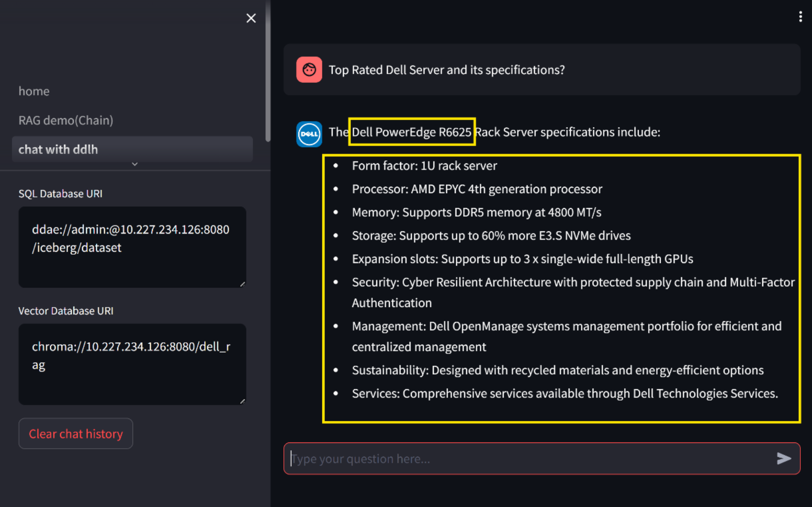Open the three-dot options menu
Image resolution: width=812 pixels, height=507 pixels.
coord(800,17)
